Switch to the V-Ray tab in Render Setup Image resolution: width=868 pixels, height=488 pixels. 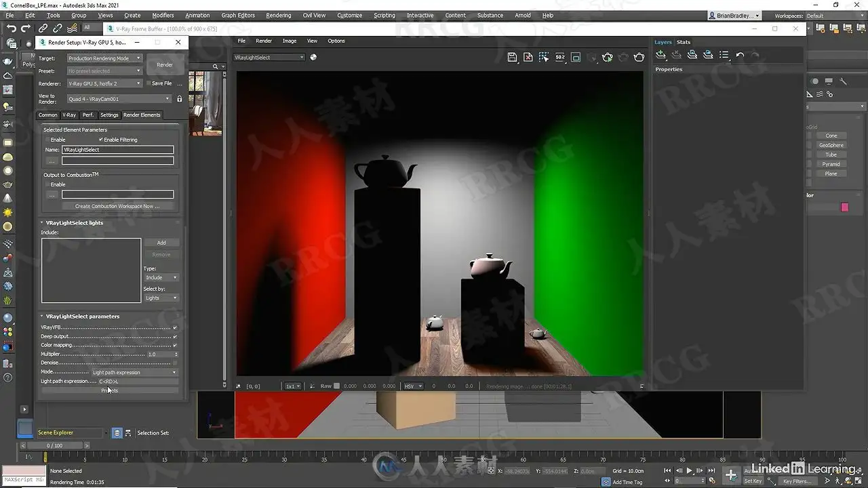click(x=69, y=115)
